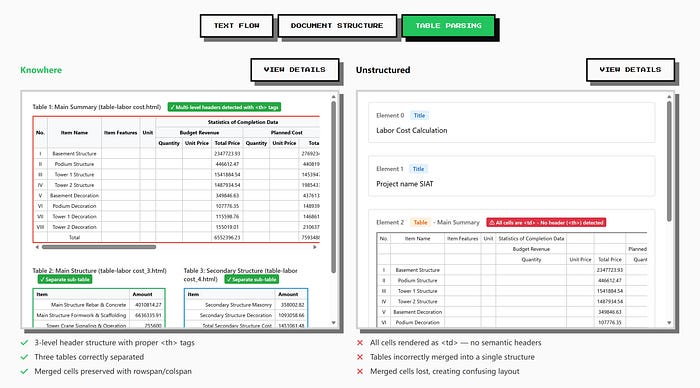Click the scroll-up arrow in the Knowhere panel
This screenshot has width=700, height=388.
333,96
